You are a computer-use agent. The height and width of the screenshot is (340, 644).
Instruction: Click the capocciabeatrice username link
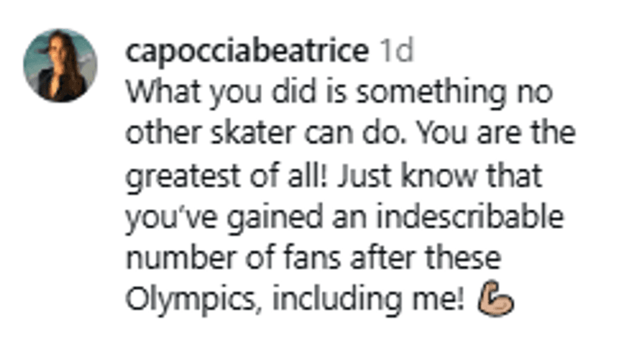point(247,53)
